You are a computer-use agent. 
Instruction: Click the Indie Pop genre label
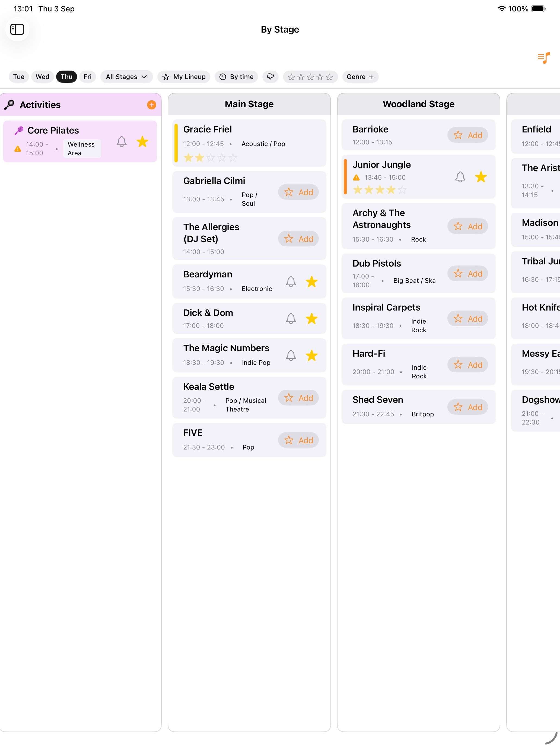click(256, 362)
